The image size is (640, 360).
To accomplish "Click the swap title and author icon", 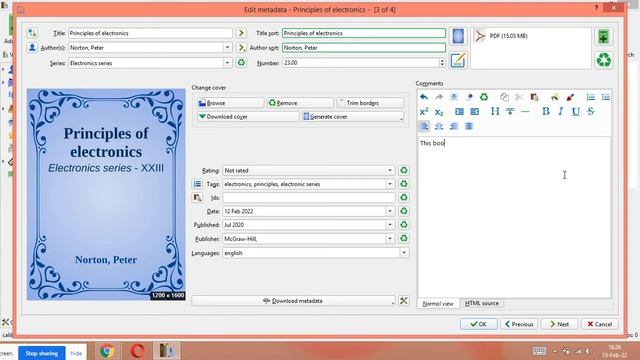I will tap(32, 33).
